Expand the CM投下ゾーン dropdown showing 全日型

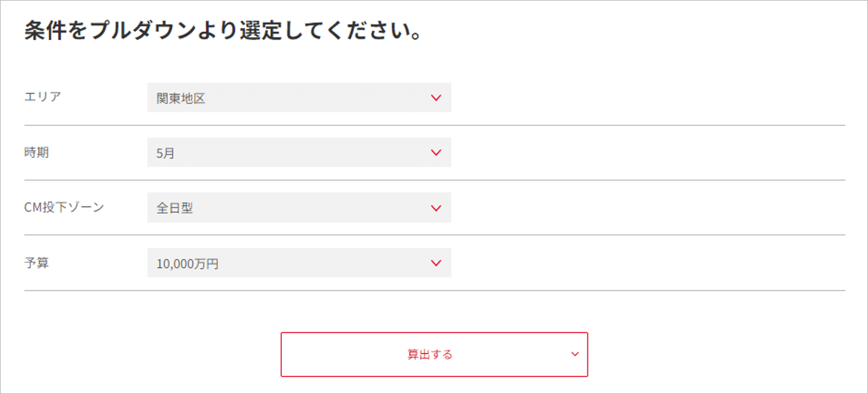pos(299,208)
